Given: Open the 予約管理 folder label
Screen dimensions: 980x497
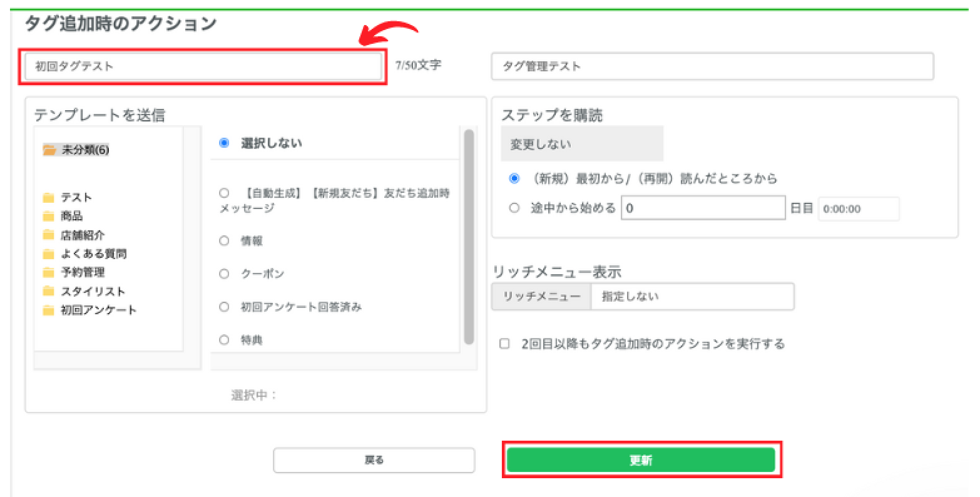Looking at the screenshot, I should click(83, 273).
